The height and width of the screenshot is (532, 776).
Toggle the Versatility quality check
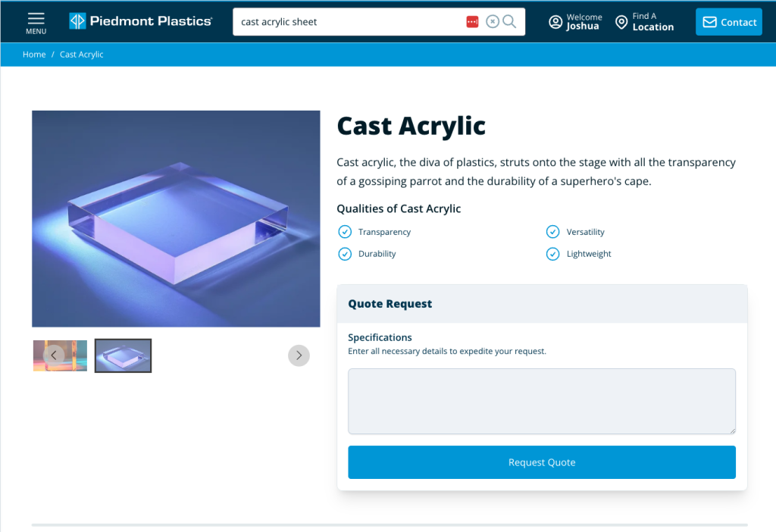(553, 232)
